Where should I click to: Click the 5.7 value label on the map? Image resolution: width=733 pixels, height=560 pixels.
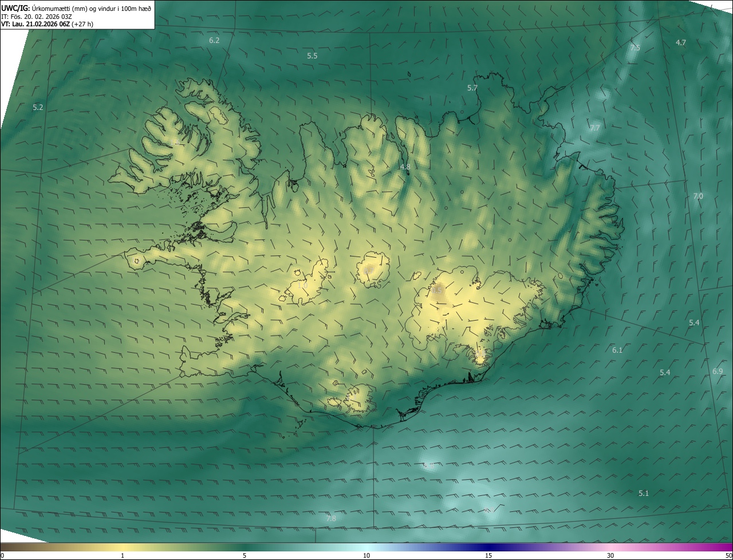coord(472,88)
